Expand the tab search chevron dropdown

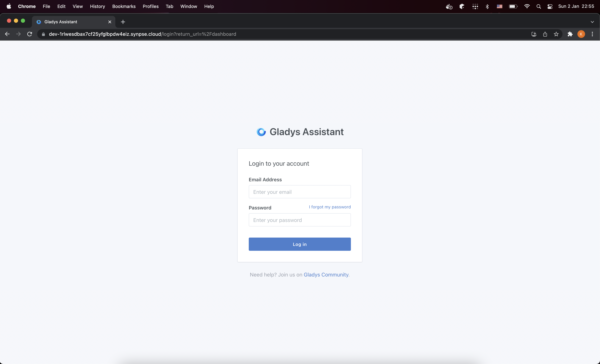click(592, 22)
